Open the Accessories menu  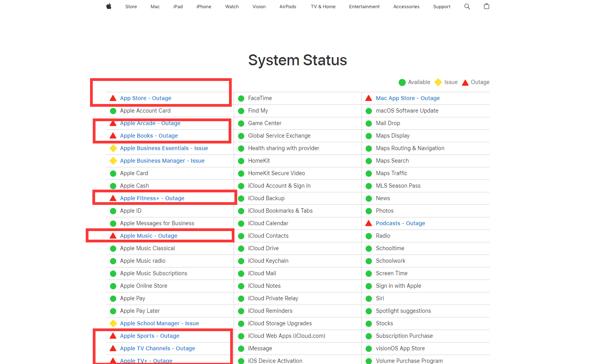pyautogui.click(x=406, y=7)
